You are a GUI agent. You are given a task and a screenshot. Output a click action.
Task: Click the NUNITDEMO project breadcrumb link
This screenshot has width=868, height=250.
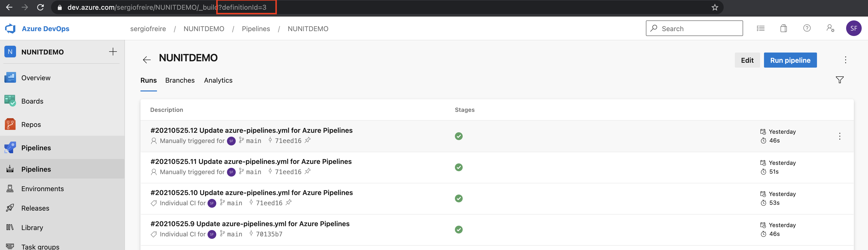204,29
